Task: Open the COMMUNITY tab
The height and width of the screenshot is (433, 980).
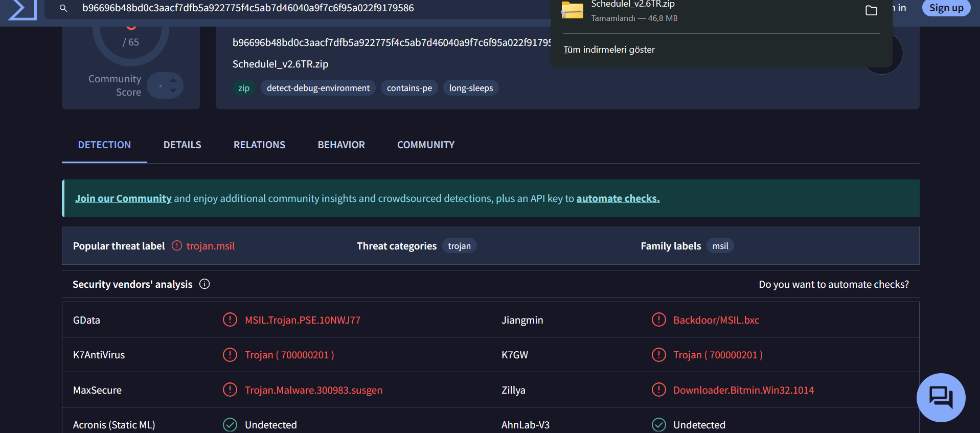Action: pos(426,145)
